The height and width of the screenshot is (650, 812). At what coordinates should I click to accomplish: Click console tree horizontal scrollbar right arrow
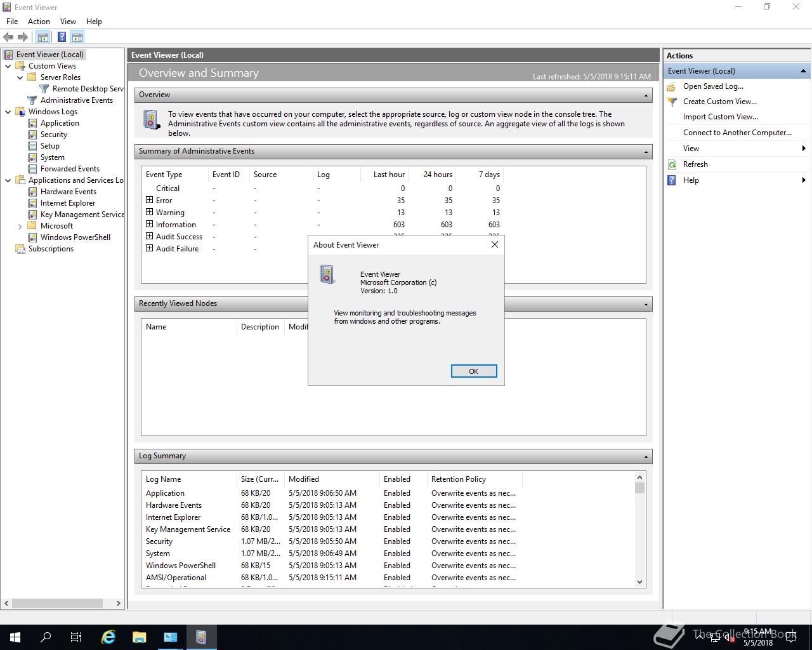(118, 603)
